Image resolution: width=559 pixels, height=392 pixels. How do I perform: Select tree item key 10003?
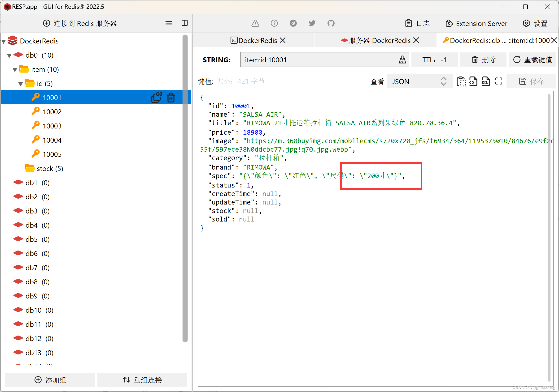(51, 126)
